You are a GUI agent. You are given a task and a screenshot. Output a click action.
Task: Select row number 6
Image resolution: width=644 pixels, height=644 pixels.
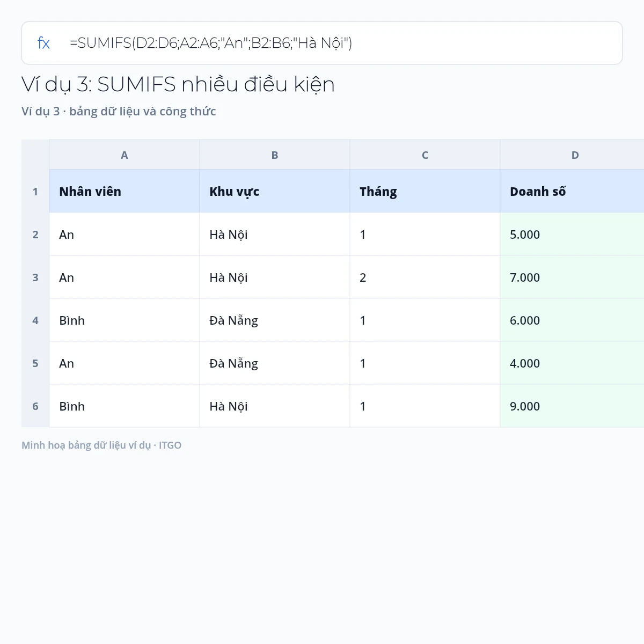click(35, 406)
